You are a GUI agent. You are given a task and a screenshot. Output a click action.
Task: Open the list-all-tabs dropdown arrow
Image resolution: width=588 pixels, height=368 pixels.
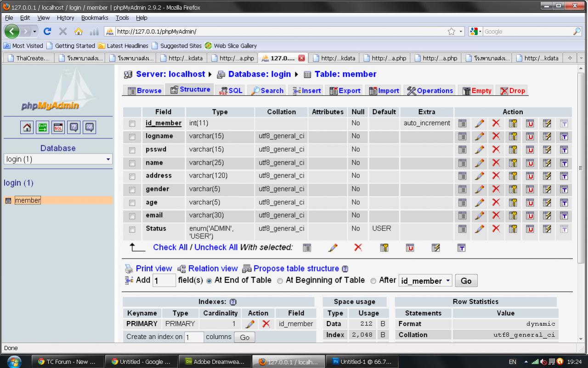click(581, 58)
